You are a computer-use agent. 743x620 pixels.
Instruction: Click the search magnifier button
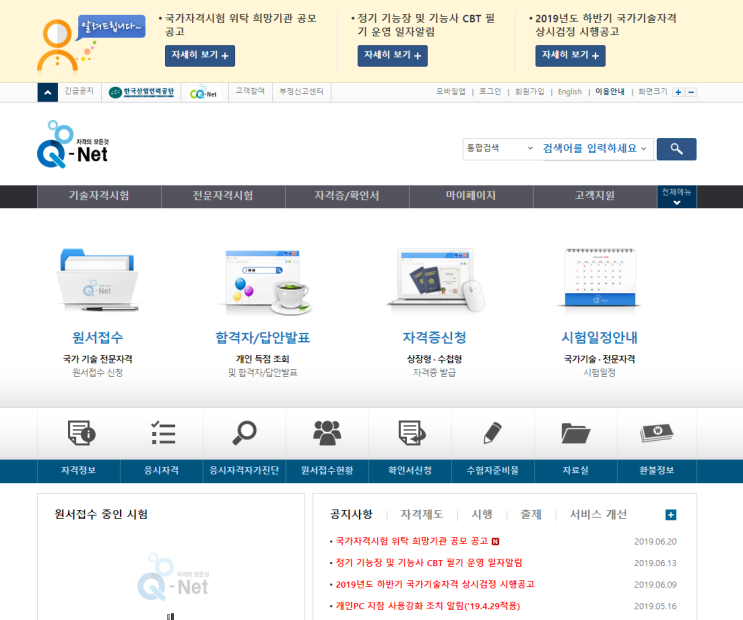[x=676, y=149]
